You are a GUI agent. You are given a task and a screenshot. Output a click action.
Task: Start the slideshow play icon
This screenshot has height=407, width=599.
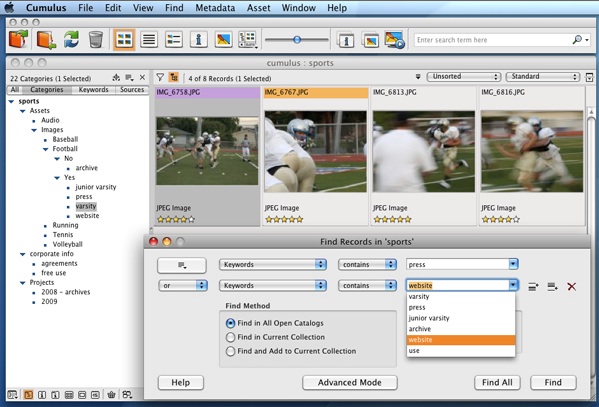(395, 40)
